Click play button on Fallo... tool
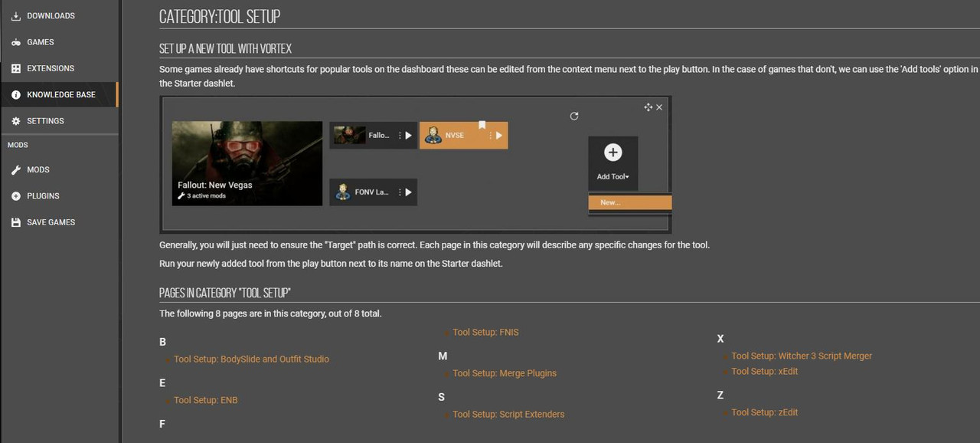This screenshot has height=443, width=980. coord(408,135)
